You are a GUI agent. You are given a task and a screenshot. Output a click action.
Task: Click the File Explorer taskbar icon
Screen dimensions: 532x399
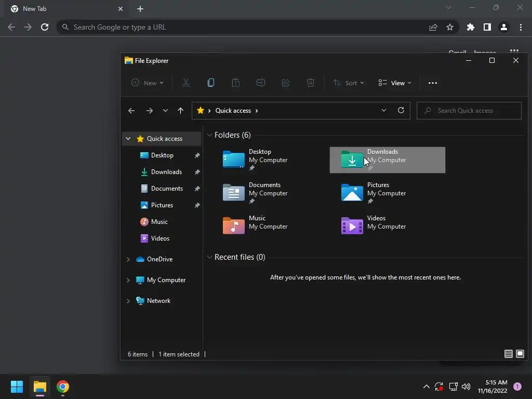[40, 387]
